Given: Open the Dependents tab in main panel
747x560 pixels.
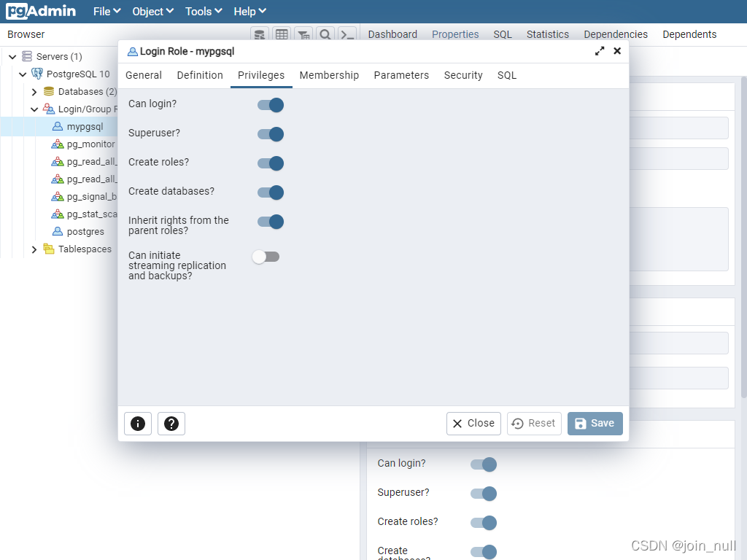Looking at the screenshot, I should click(x=690, y=34).
